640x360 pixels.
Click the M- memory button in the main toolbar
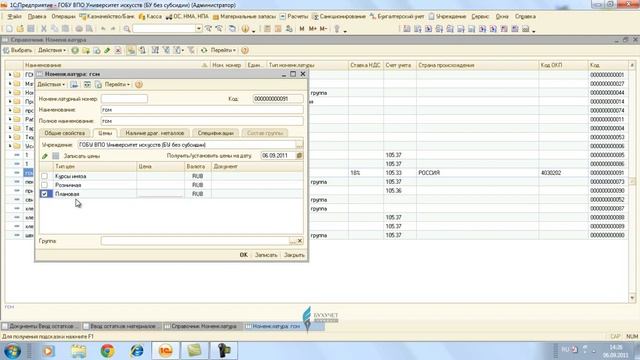tap(323, 29)
